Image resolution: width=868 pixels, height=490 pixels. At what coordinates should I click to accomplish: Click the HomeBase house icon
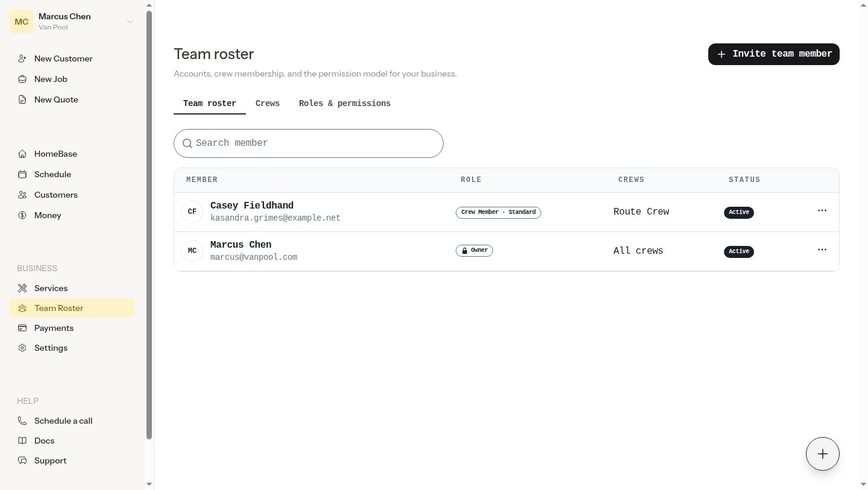click(x=22, y=154)
